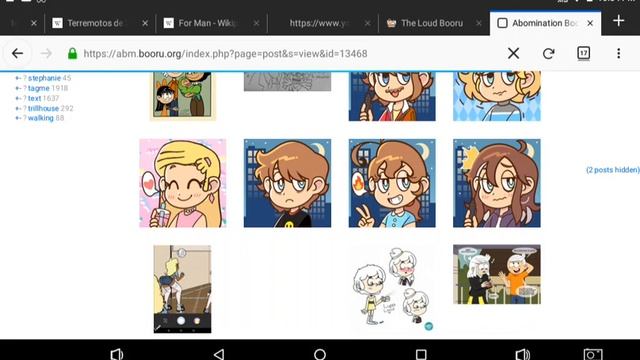Open the comic panel with orange shirt character

(x=497, y=274)
